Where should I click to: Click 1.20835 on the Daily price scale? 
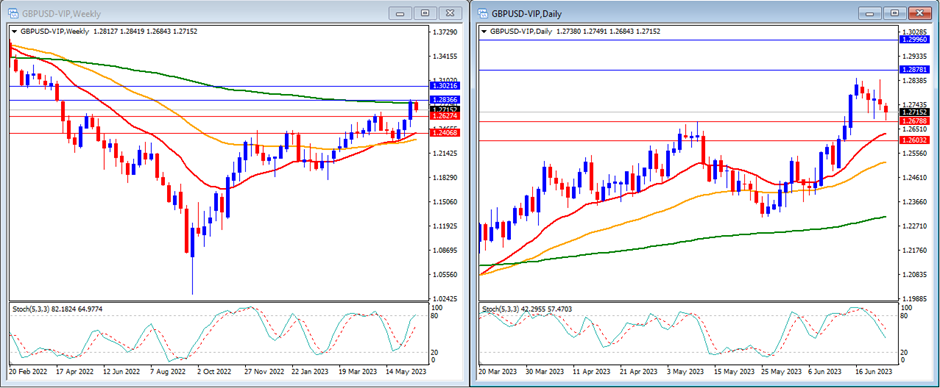pos(915,275)
